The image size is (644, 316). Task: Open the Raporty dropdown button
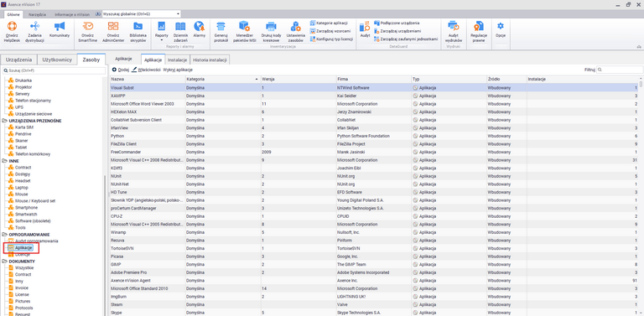161,31
